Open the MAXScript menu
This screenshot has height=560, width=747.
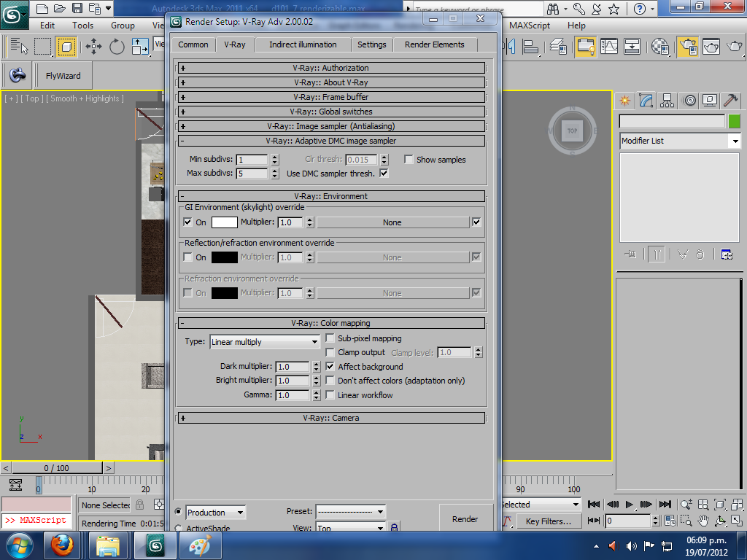coord(530,26)
